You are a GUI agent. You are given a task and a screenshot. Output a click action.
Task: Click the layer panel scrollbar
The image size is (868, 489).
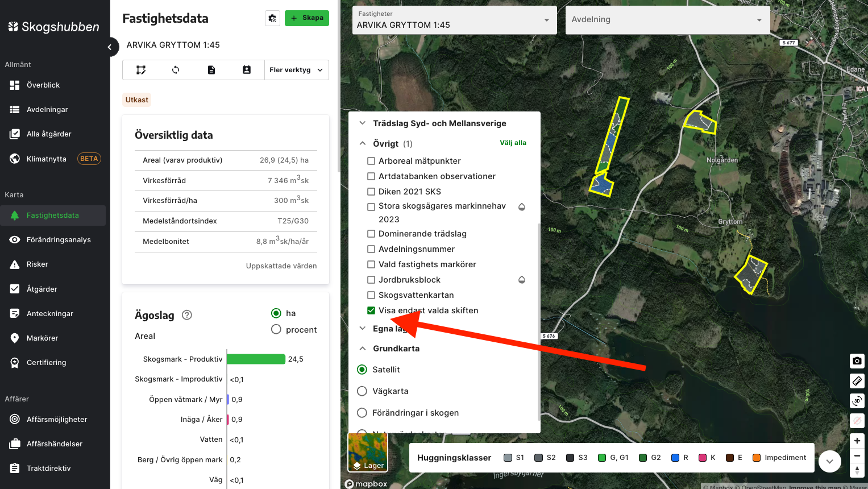point(538,321)
